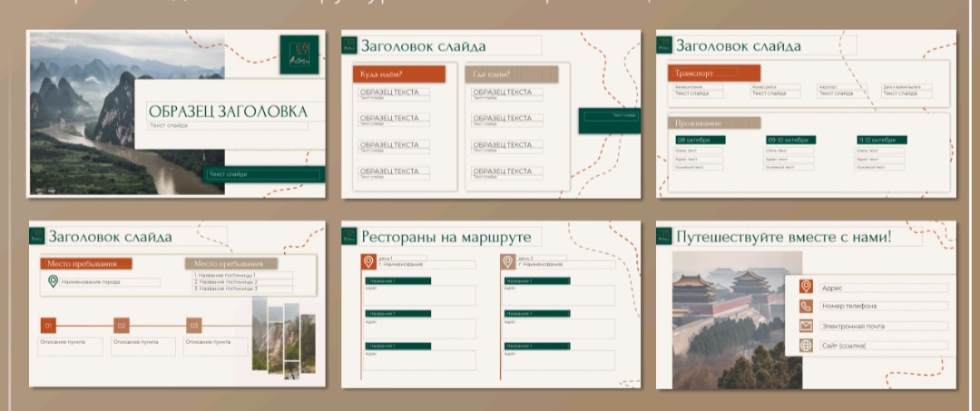Click the green logo square on the title slide
Viewport: 980px width, 411px height.
299,54
